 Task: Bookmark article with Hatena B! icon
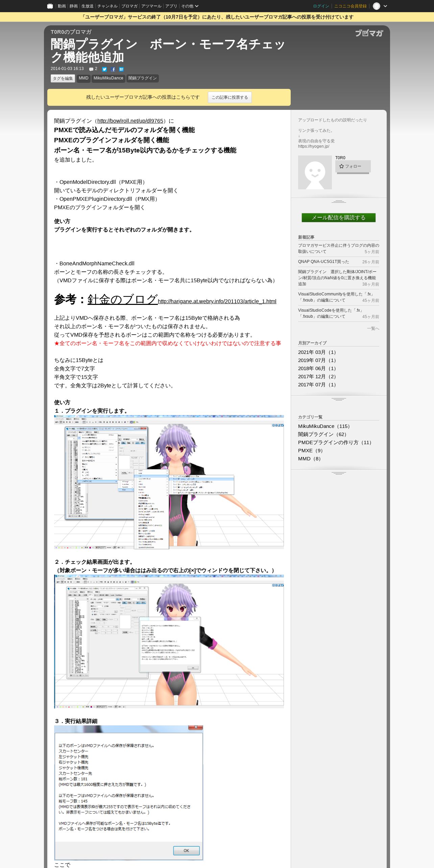(121, 69)
